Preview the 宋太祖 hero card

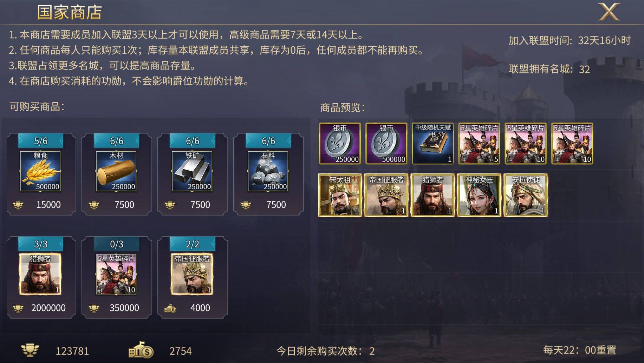(x=340, y=195)
